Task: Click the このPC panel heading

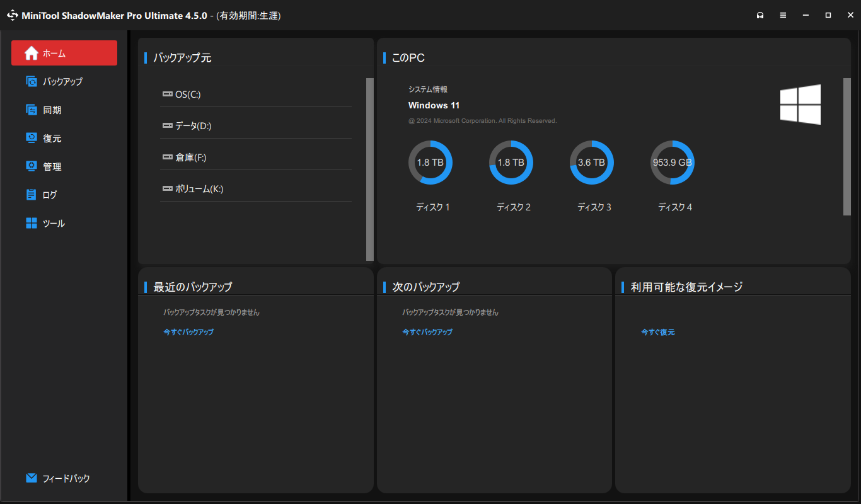Action: tap(408, 58)
